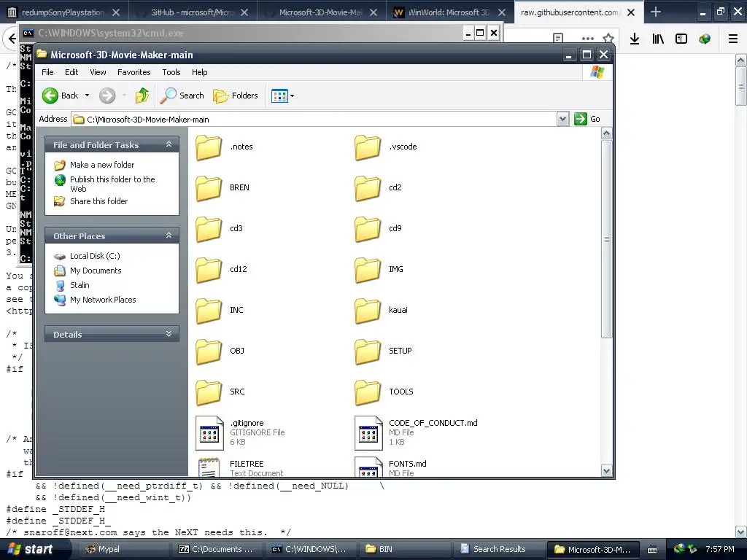Click Share this folder link
Screen dimensions: 747x560
98,201
